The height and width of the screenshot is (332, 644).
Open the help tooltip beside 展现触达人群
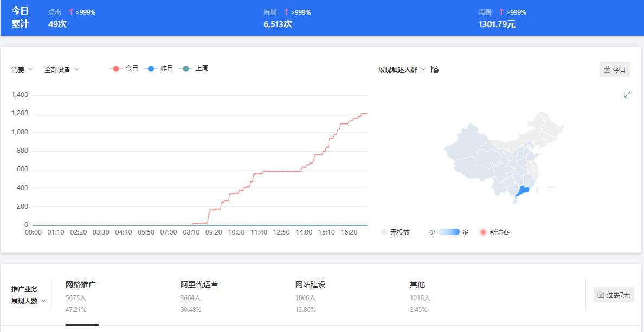435,69
